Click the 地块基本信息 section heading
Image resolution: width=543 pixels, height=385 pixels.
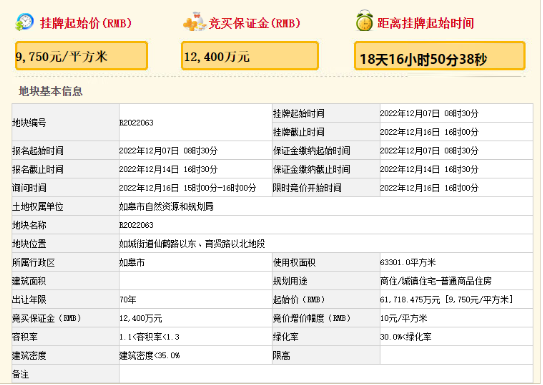click(x=51, y=91)
